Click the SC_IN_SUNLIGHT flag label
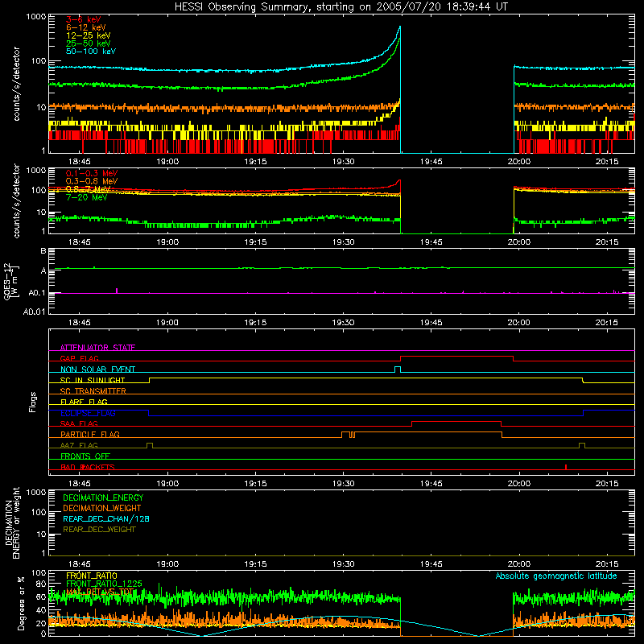This screenshot has height=644, width=644. 93,380
